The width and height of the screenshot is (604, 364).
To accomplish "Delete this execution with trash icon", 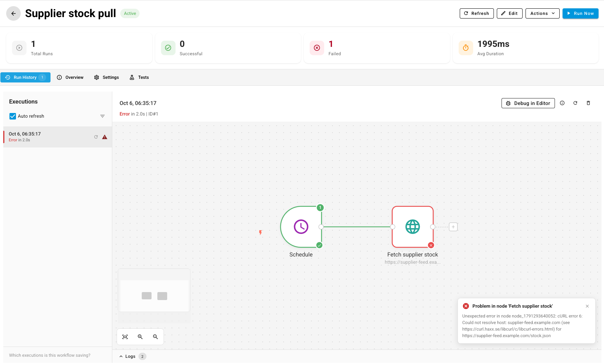I will (x=588, y=103).
